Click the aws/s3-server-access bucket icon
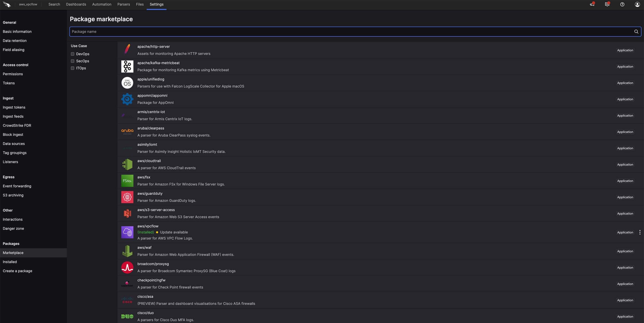This screenshot has height=323, width=644. (127, 213)
